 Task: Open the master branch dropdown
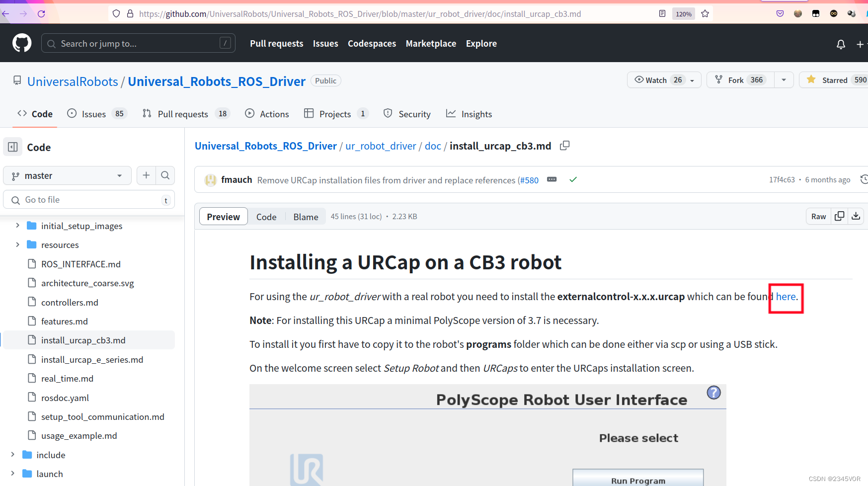tap(67, 175)
